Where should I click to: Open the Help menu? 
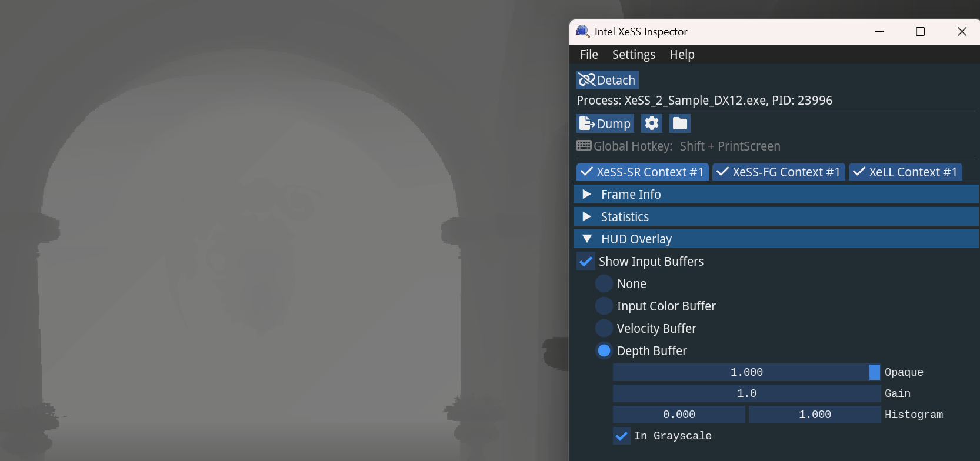682,55
